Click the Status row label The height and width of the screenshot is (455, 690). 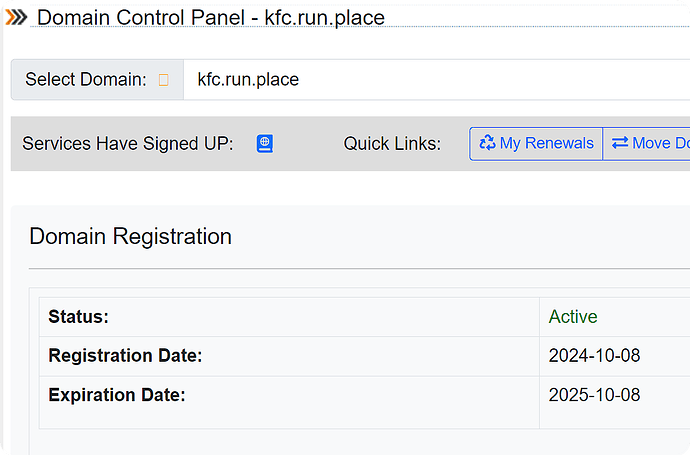(x=78, y=317)
